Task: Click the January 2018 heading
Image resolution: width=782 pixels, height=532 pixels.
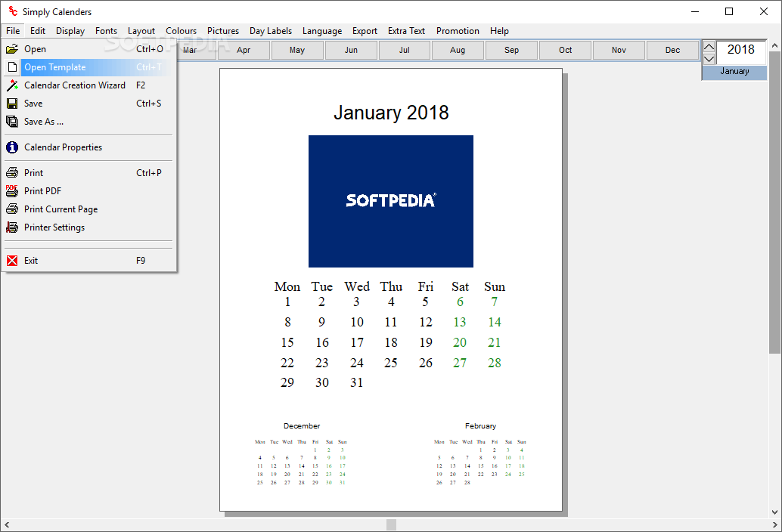Action: click(x=391, y=113)
